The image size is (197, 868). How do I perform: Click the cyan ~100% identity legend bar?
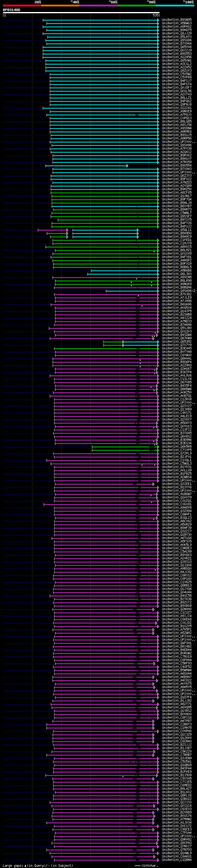point(175,6)
